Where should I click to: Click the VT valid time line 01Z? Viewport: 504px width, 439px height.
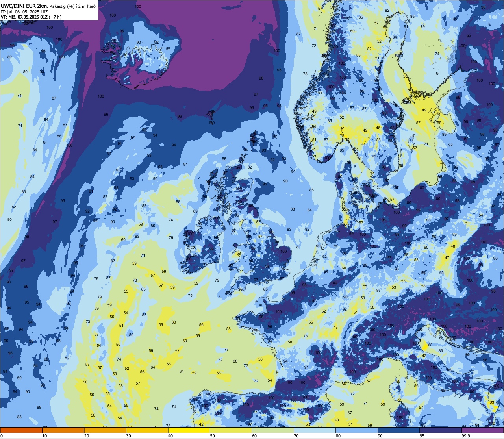click(31, 17)
